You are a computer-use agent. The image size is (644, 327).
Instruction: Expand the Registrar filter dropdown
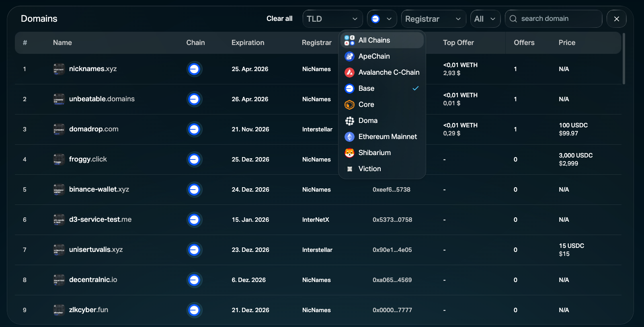(x=433, y=19)
